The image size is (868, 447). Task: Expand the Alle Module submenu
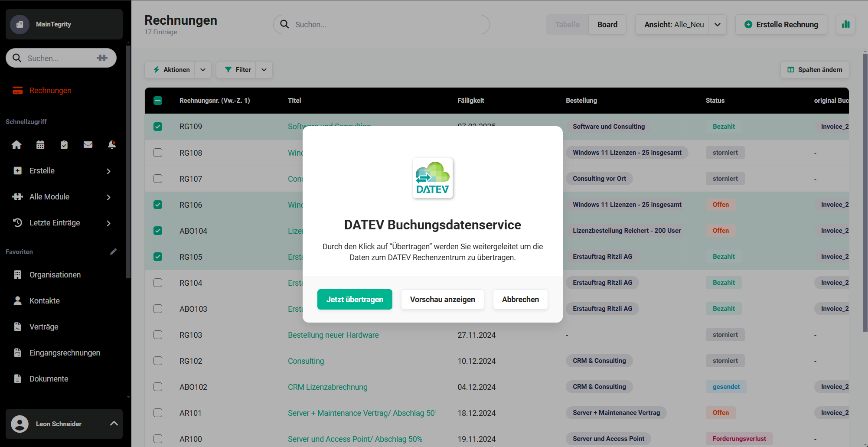coord(108,197)
